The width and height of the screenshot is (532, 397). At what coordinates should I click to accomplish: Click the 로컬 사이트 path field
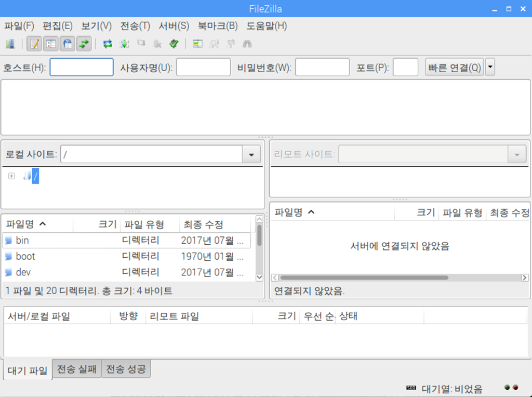tap(151, 154)
